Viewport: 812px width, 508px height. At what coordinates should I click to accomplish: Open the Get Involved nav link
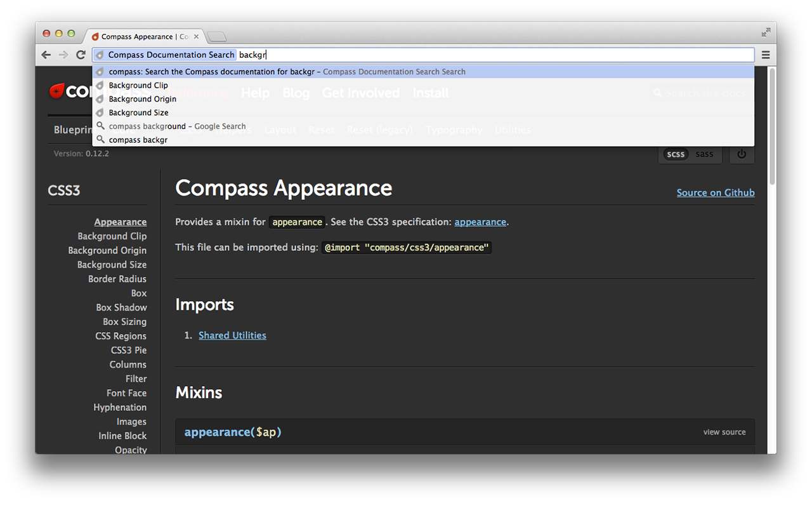(x=361, y=93)
